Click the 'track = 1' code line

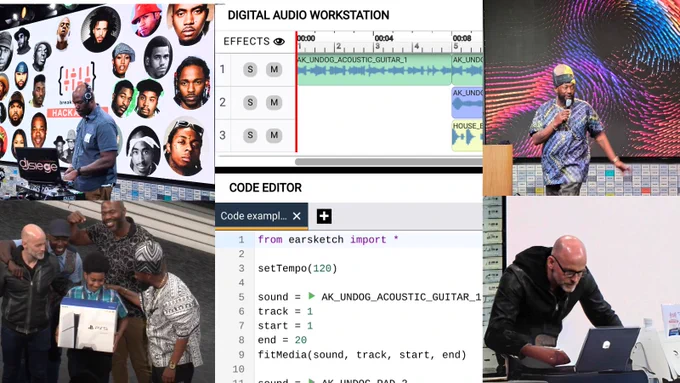click(285, 311)
